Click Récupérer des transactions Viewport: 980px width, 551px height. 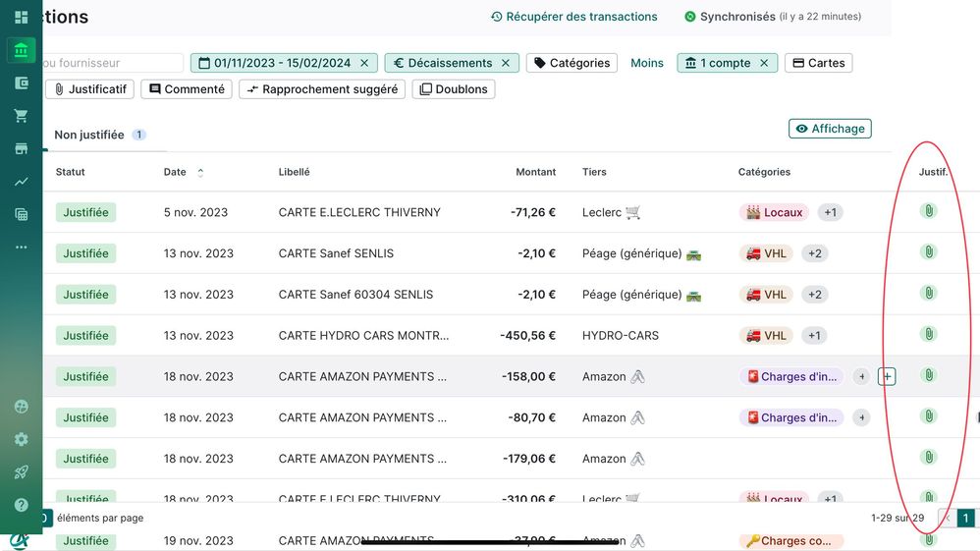[574, 17]
